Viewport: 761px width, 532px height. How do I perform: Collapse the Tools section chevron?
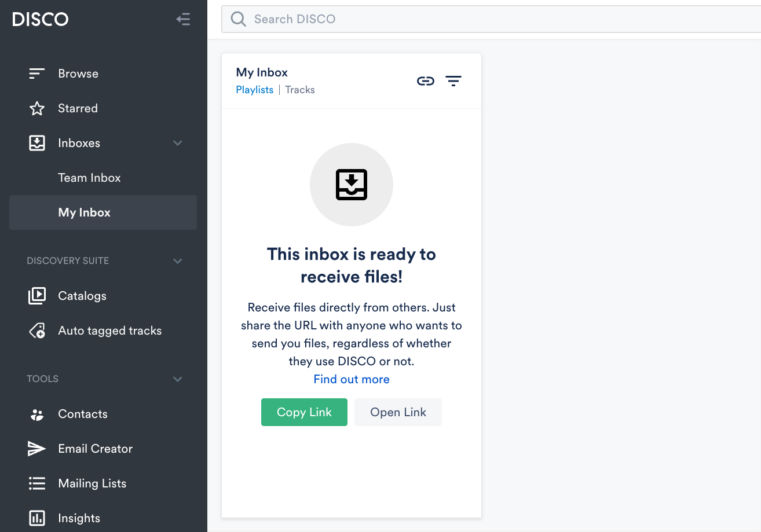[x=178, y=379]
